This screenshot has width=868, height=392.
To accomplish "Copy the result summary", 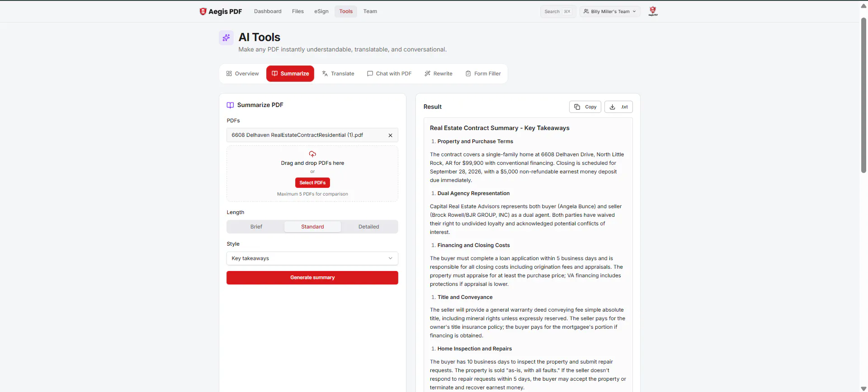I will pyautogui.click(x=585, y=107).
